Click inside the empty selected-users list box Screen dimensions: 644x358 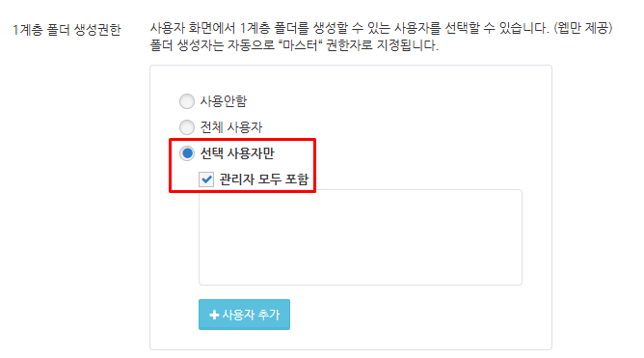(361, 237)
